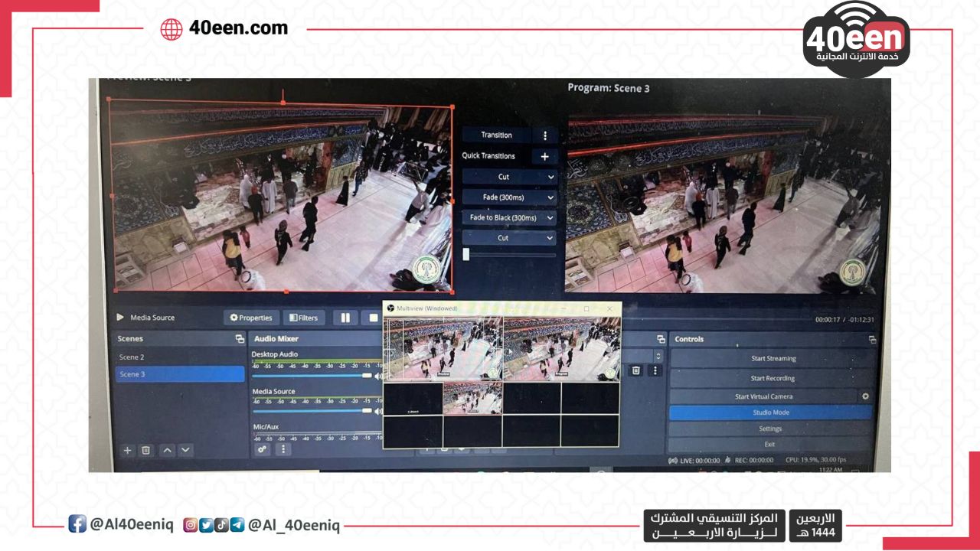Expand Fade to Black (300ms) dropdown

click(550, 218)
